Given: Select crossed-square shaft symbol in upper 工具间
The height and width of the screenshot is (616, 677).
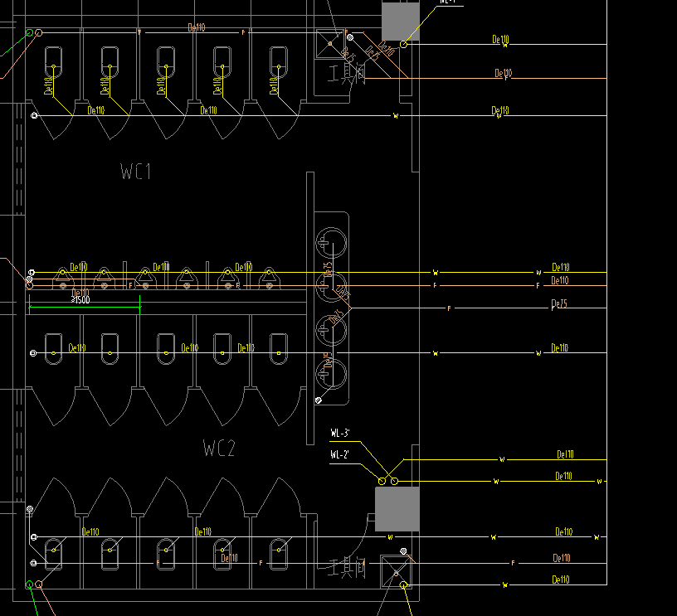Looking at the screenshot, I should [x=330, y=44].
